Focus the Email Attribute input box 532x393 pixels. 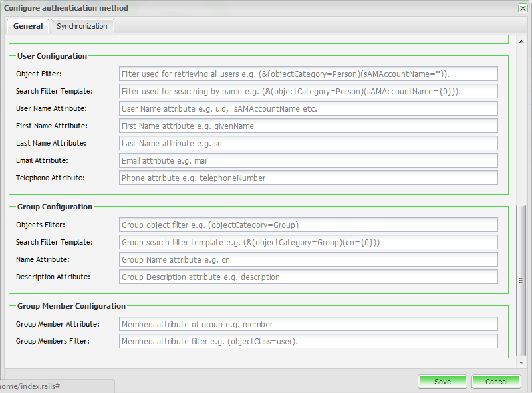309,160
